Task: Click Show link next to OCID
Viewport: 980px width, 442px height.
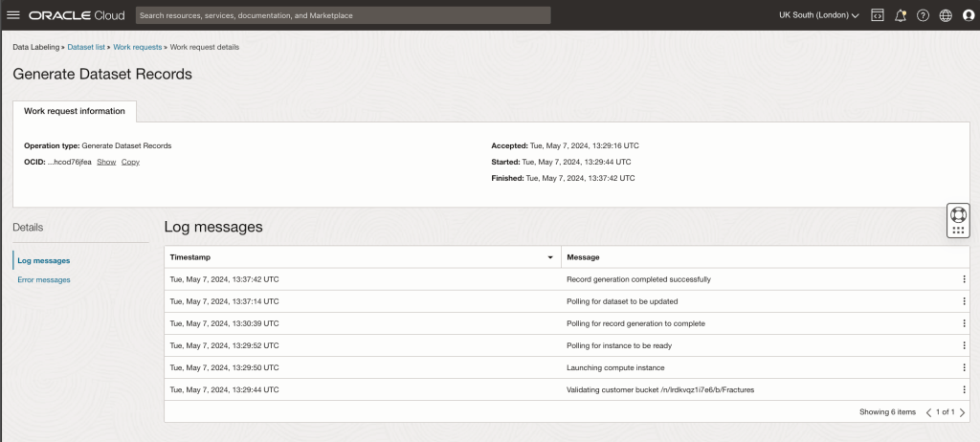Action: click(x=106, y=162)
